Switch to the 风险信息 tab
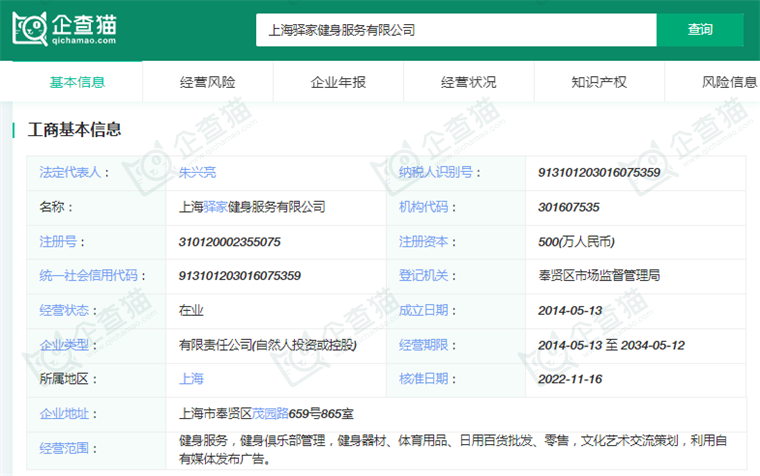The image size is (760, 476). point(729,82)
